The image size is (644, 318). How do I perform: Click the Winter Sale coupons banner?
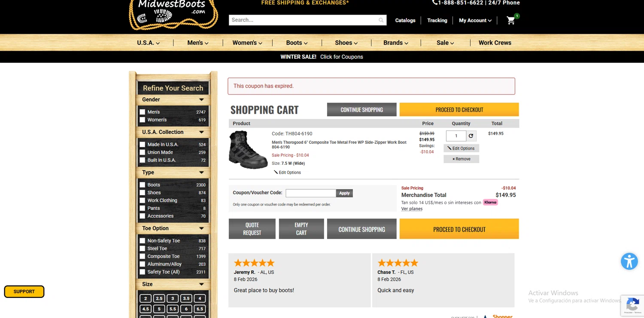point(322,57)
